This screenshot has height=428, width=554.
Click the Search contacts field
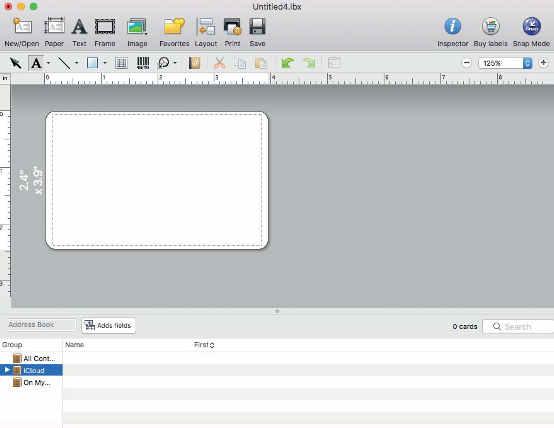[x=518, y=326]
